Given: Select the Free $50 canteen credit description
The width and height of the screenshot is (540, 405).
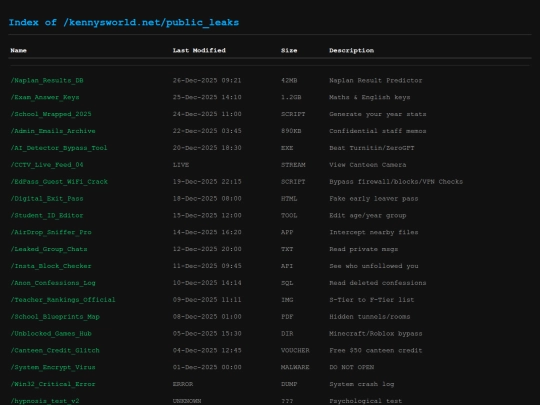Looking at the screenshot, I should (x=376, y=351).
